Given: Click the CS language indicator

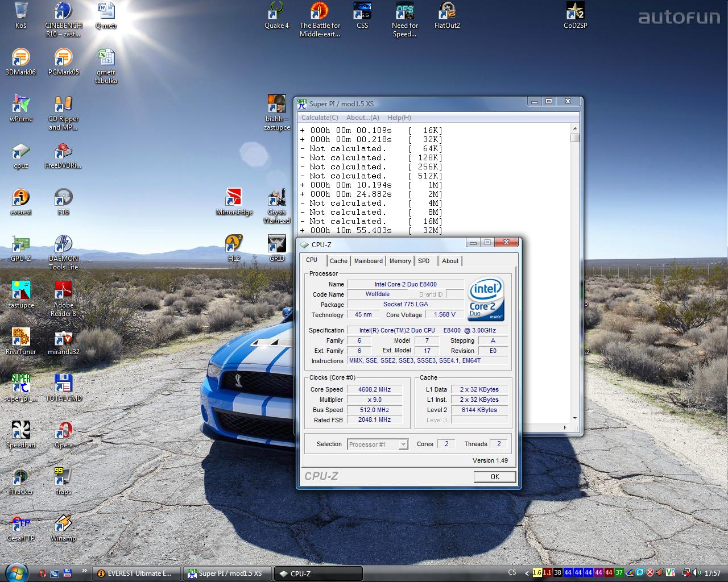Looking at the screenshot, I should coord(512,573).
